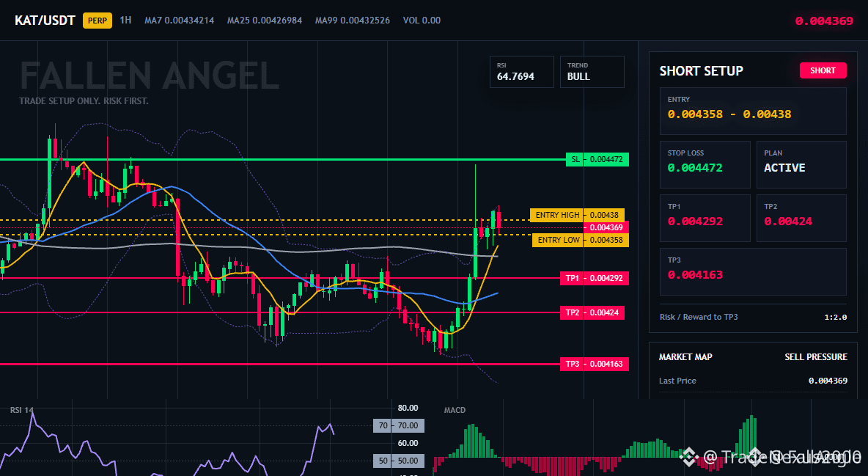Click the STOP LOSS 0.004472 card
Screen dimensions: 868x476
[705, 164]
